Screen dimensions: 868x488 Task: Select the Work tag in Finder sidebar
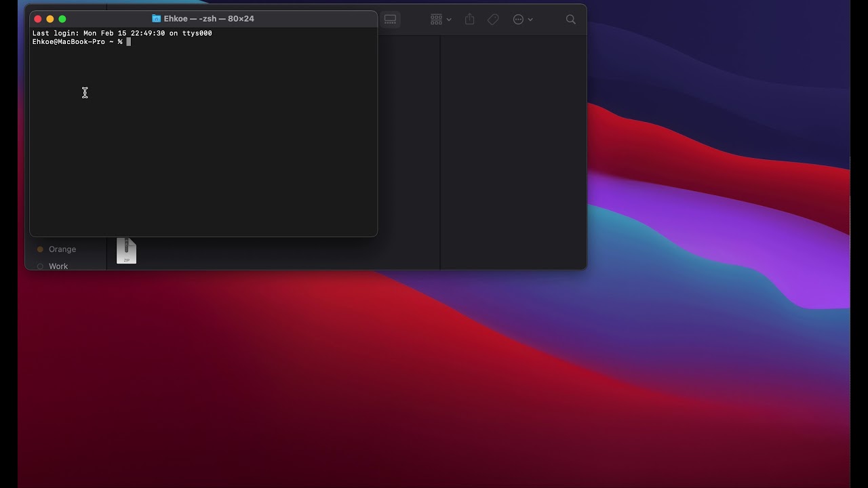(52, 266)
